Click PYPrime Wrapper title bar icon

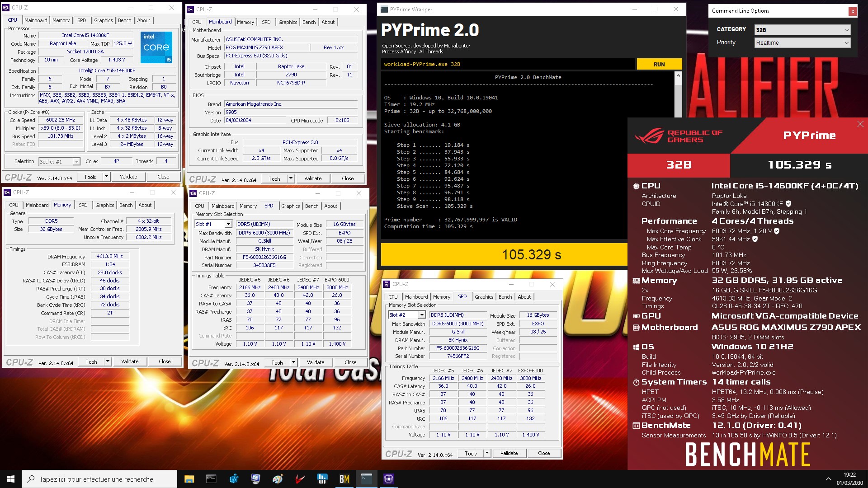pyautogui.click(x=384, y=9)
